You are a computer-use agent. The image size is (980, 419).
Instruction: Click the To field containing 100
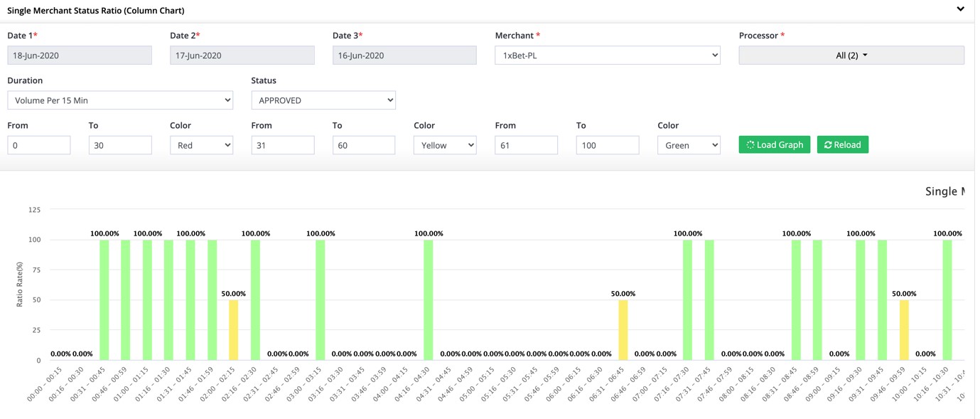[608, 145]
